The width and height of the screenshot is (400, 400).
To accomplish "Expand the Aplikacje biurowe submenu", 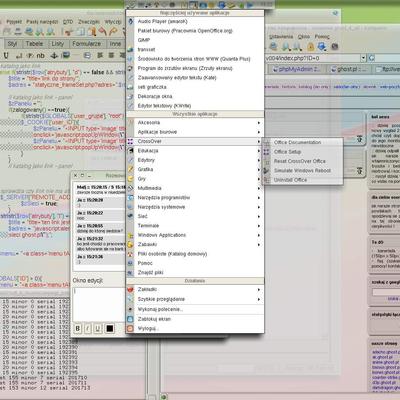I will click(x=195, y=132).
